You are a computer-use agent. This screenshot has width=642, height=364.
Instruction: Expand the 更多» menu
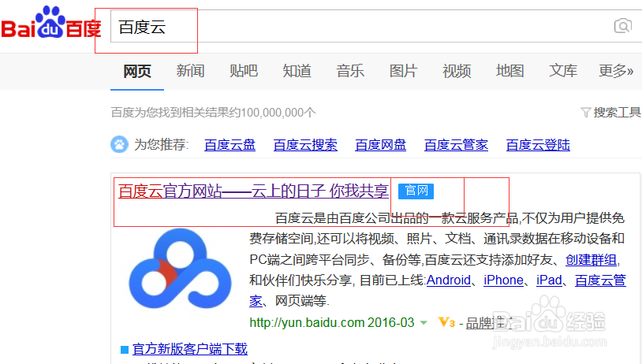click(616, 71)
